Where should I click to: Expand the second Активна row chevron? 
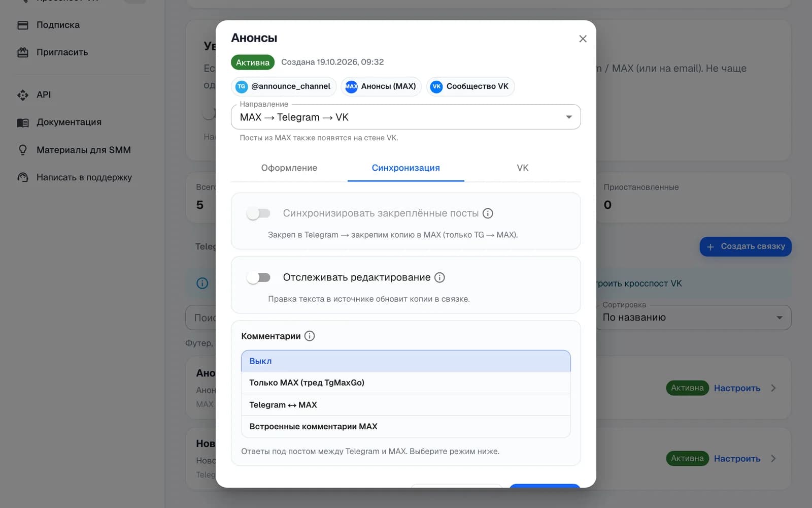click(773, 459)
